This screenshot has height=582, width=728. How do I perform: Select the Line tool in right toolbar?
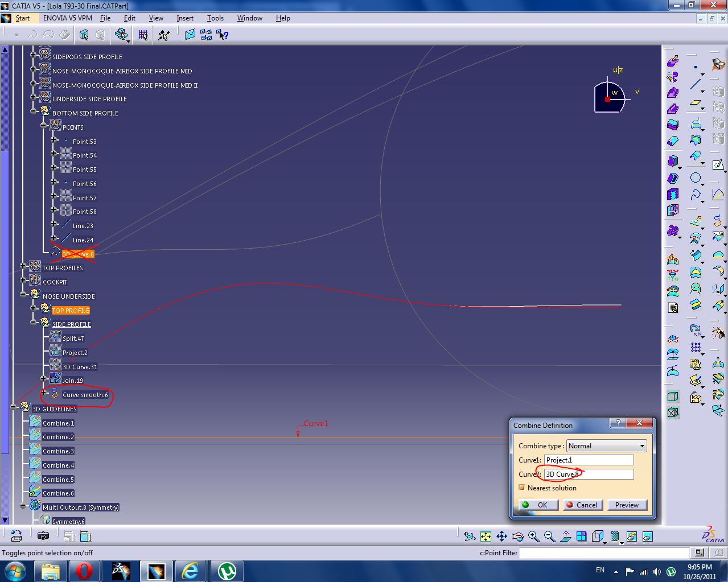(695, 85)
